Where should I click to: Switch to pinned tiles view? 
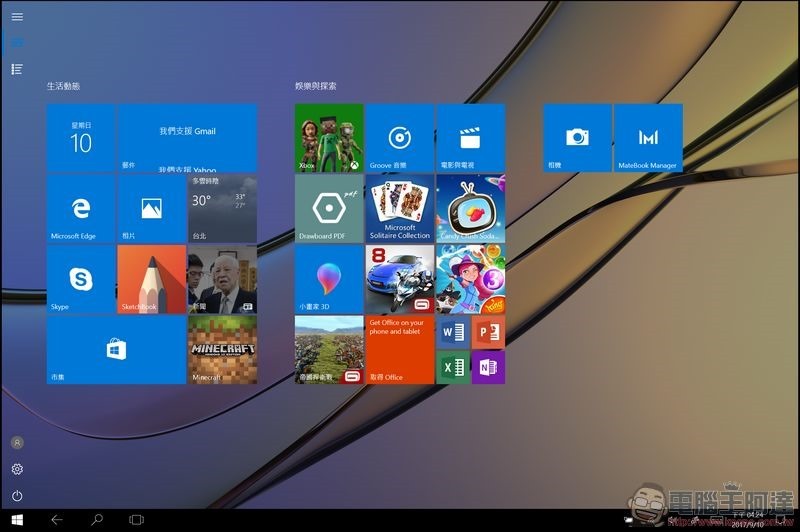[17, 42]
